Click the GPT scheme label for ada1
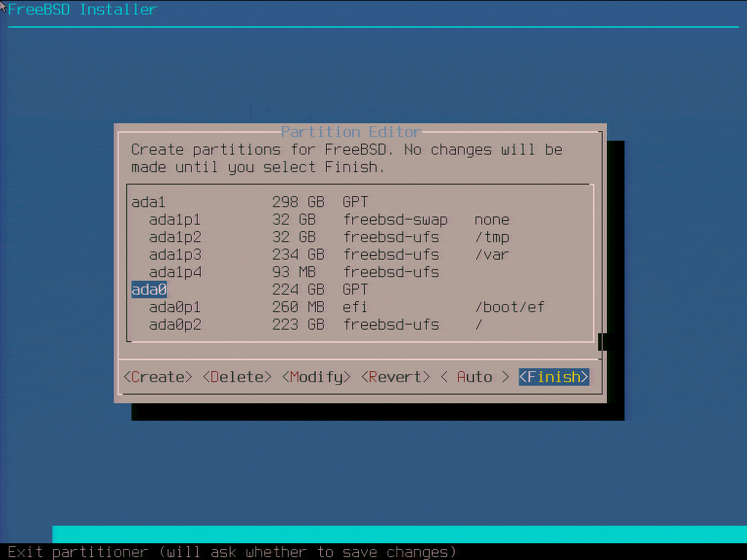 tap(355, 202)
